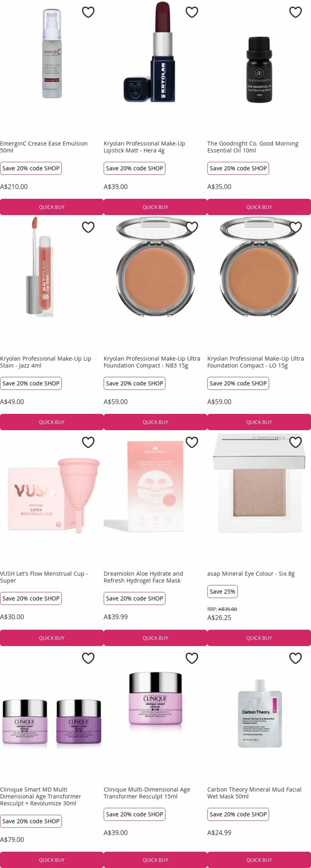Favorite the Kryolan Lipstick Matt Hera heart

(192, 12)
